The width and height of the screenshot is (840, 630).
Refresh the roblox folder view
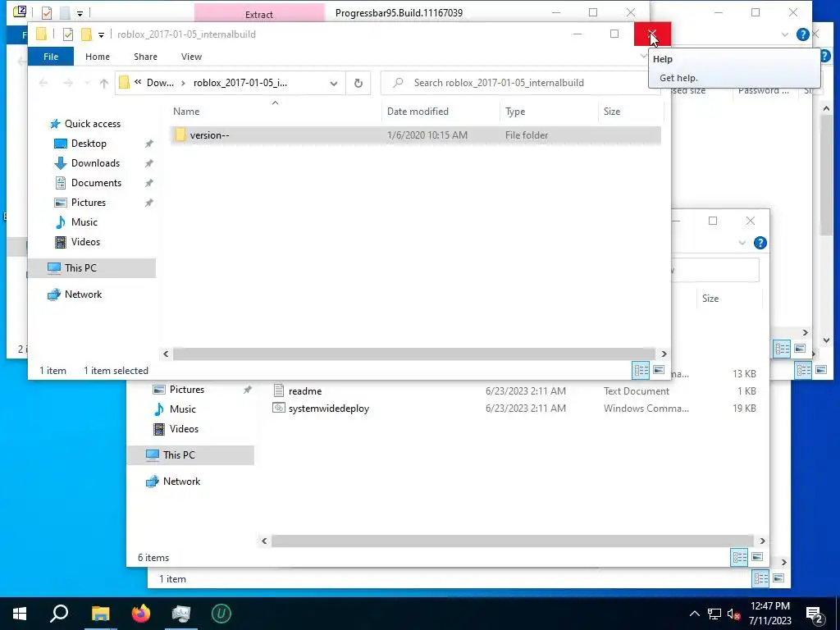[358, 83]
